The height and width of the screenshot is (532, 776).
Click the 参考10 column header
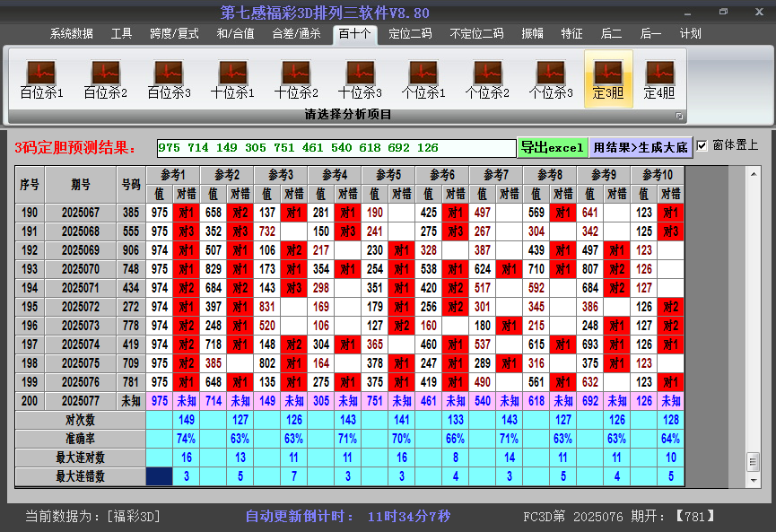658,175
